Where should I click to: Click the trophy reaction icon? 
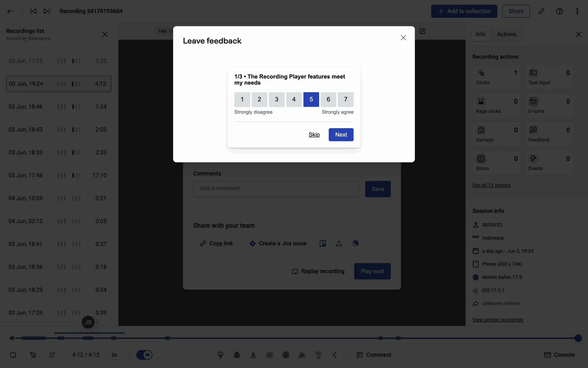318,355
